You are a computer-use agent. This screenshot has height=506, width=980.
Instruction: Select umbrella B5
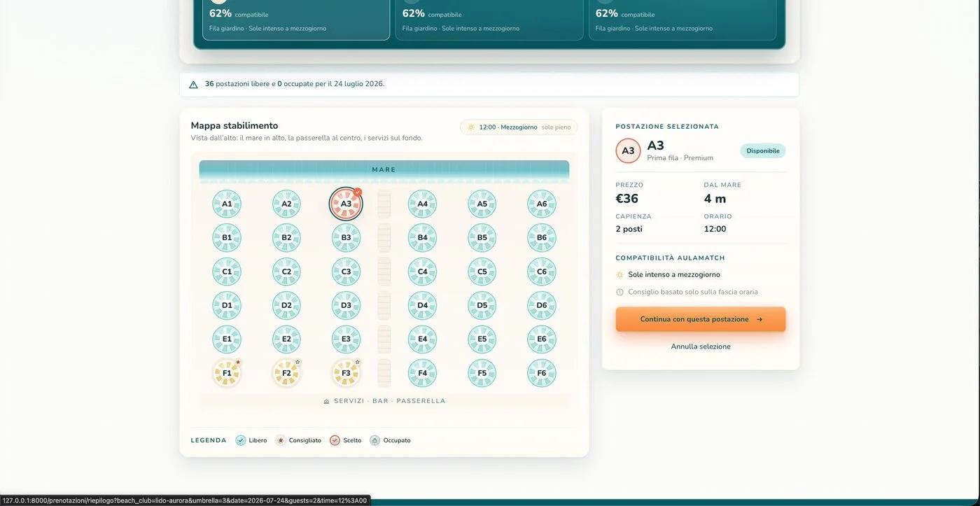(x=482, y=238)
